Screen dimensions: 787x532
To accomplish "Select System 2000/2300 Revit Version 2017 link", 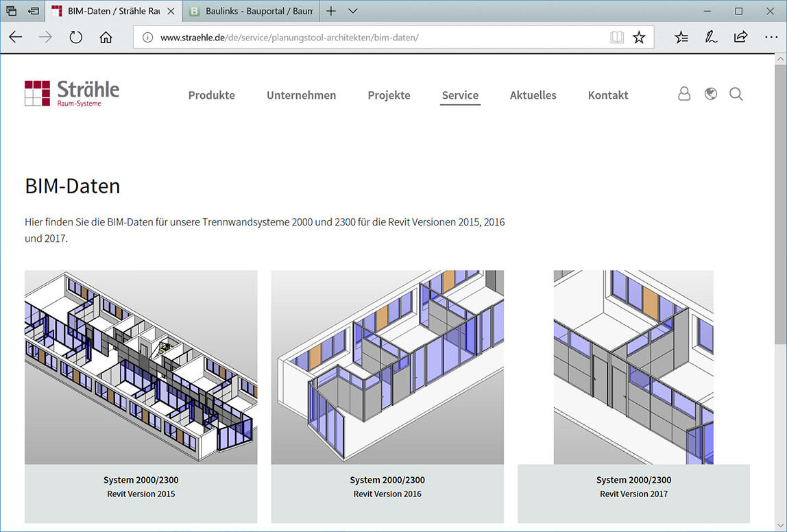I will [x=634, y=487].
